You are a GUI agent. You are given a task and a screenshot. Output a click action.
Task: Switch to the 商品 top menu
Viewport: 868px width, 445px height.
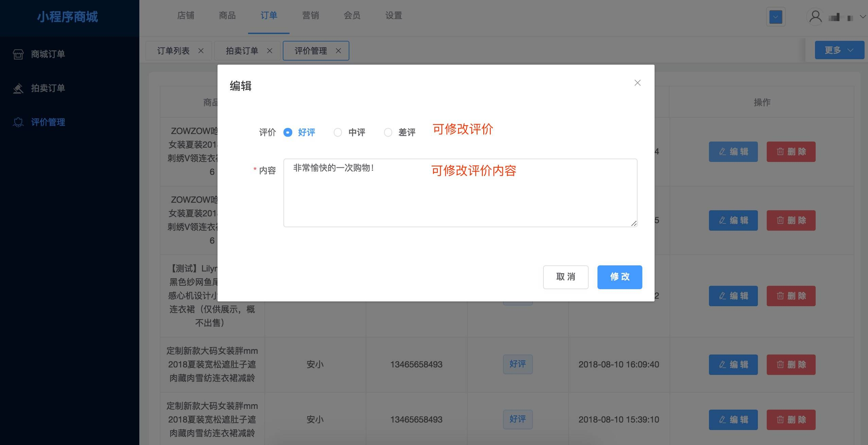click(227, 16)
